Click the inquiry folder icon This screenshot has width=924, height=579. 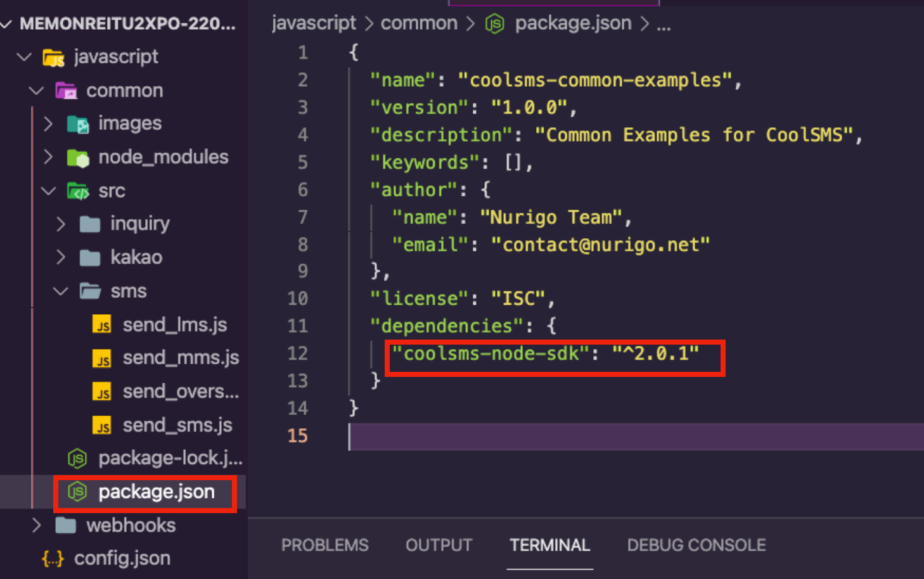tap(90, 224)
